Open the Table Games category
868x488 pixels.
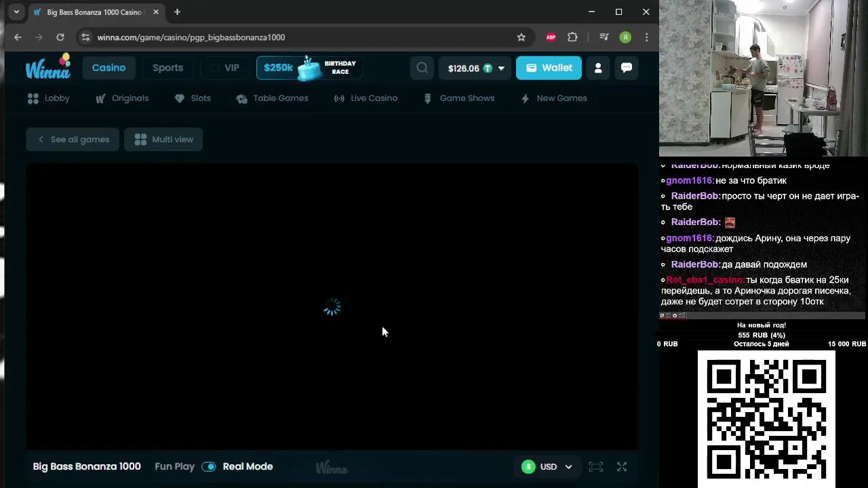point(272,98)
